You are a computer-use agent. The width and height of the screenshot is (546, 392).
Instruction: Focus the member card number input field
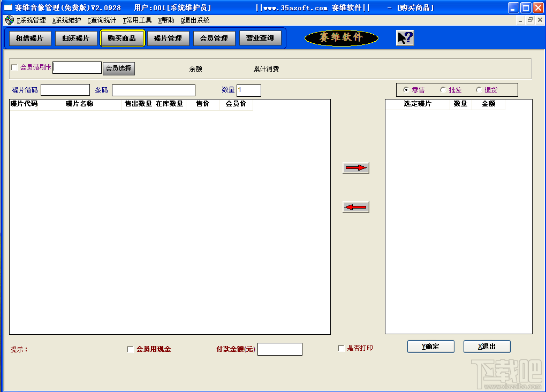[x=77, y=67]
